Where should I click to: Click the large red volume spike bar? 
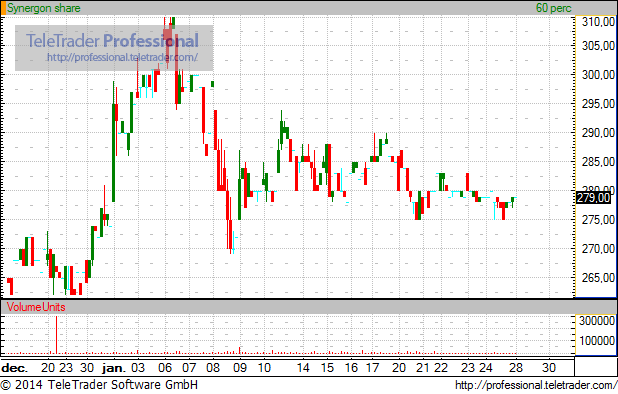click(x=56, y=335)
